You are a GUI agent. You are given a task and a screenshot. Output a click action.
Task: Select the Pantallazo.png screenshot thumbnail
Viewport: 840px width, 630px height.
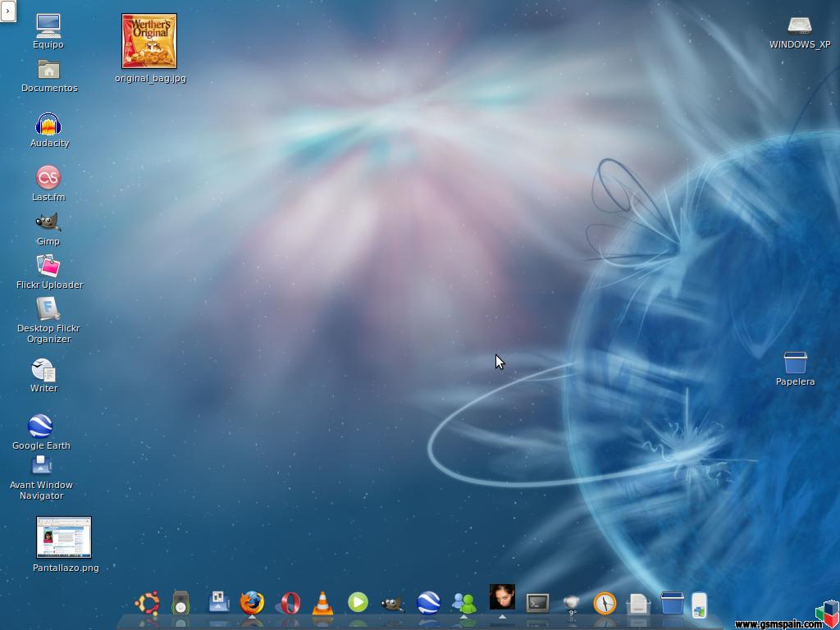click(x=64, y=537)
